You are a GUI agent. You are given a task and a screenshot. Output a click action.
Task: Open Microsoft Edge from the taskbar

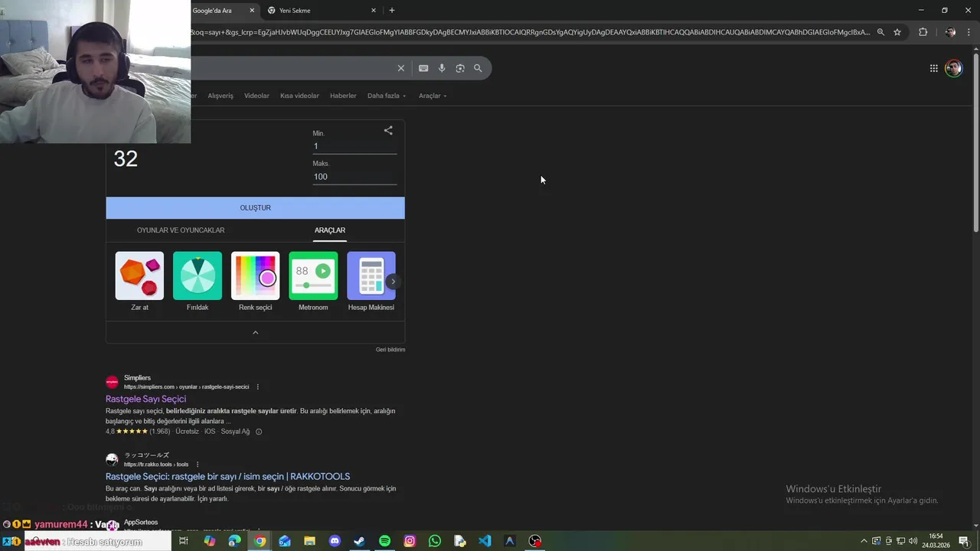coord(234,541)
